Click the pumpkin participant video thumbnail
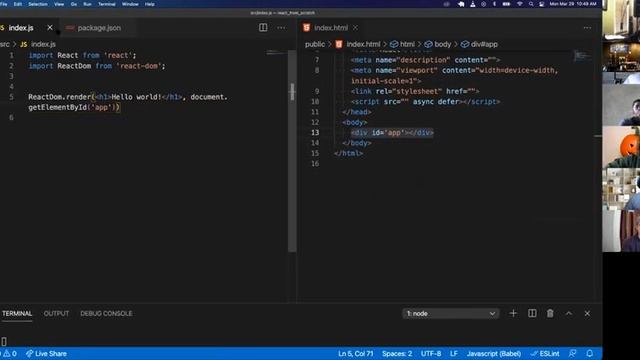The width and height of the screenshot is (640, 360). [621, 147]
